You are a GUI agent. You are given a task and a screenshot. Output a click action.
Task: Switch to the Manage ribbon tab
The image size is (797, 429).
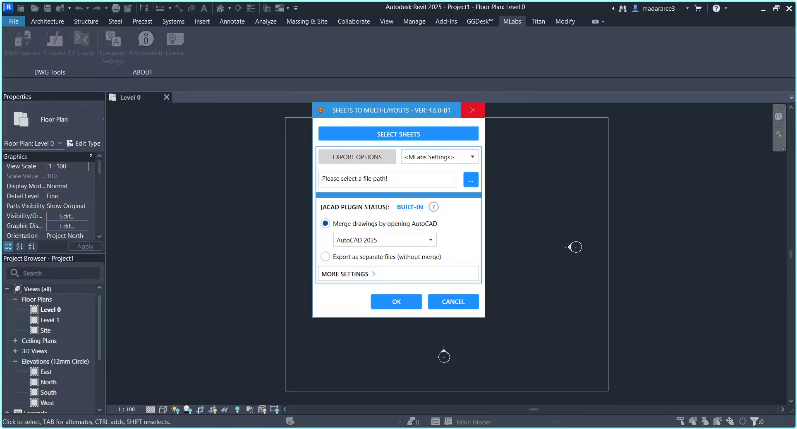tap(414, 21)
